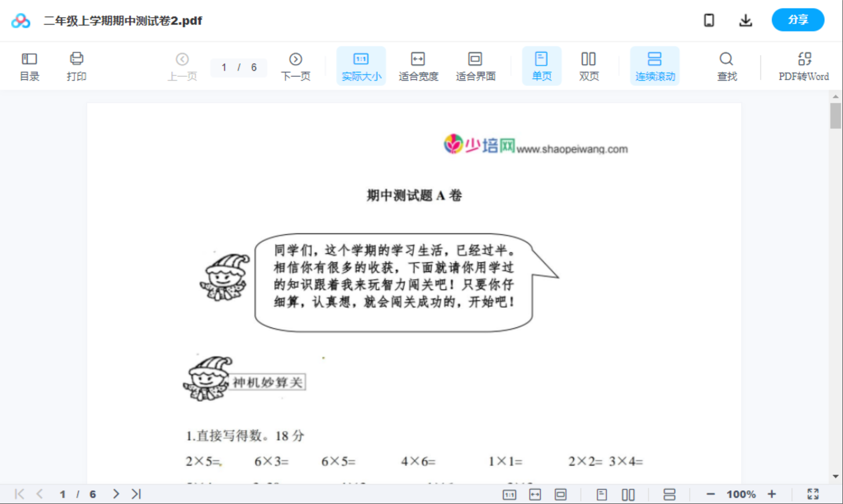Select 适合界面 fit-page mode
Screen dimensions: 843x504
tap(475, 65)
